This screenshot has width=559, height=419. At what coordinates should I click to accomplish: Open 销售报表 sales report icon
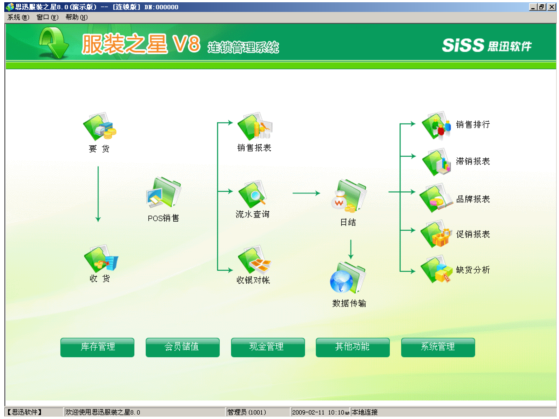tap(255, 126)
